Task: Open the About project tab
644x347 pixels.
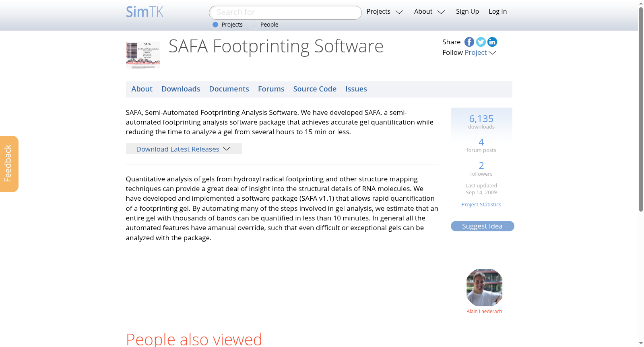Action: tap(142, 89)
